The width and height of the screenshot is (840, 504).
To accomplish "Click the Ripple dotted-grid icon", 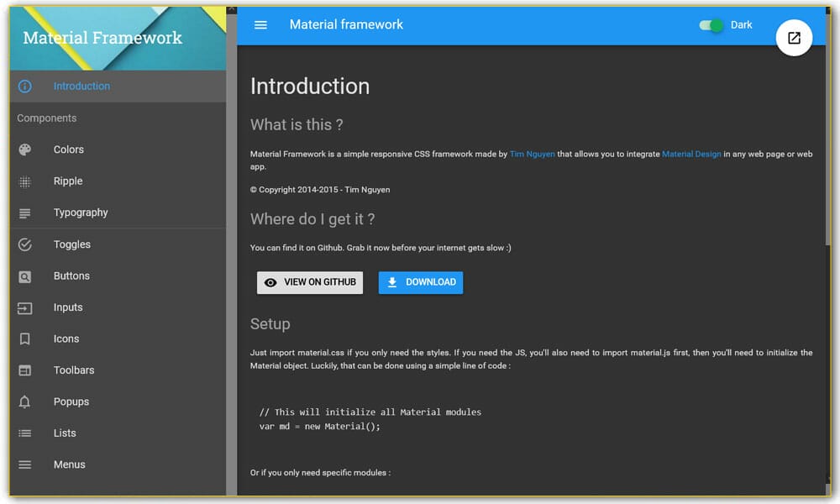I will [x=24, y=181].
